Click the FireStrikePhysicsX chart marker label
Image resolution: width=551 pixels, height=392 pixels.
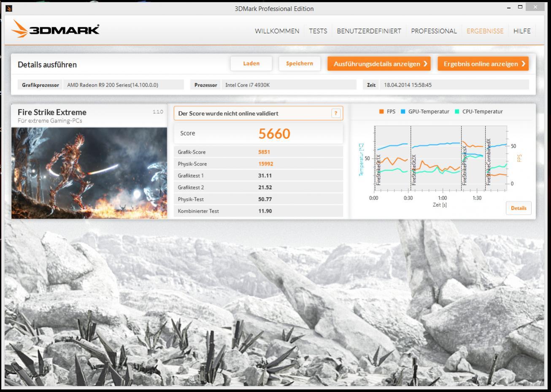(465, 165)
